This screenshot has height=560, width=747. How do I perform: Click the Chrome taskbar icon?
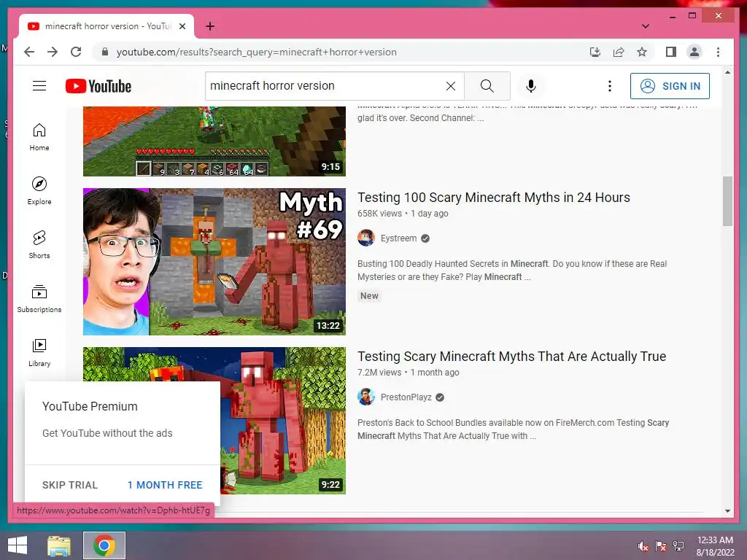click(x=104, y=545)
